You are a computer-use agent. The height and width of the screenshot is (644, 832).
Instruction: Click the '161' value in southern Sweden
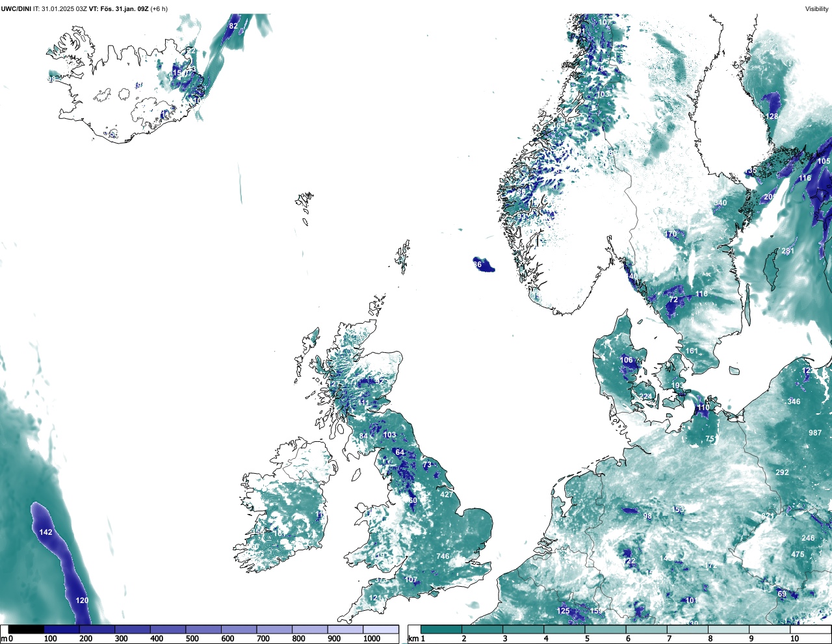pyautogui.click(x=692, y=351)
